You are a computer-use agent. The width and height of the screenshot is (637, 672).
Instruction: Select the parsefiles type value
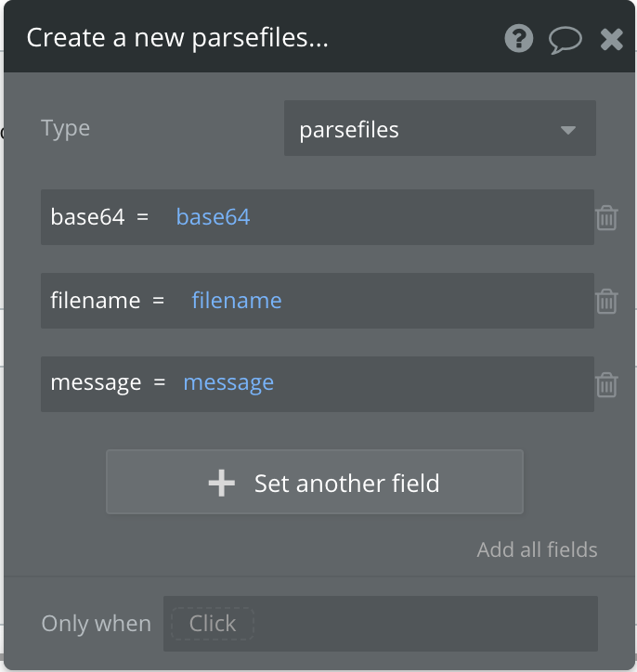pyautogui.click(x=349, y=130)
